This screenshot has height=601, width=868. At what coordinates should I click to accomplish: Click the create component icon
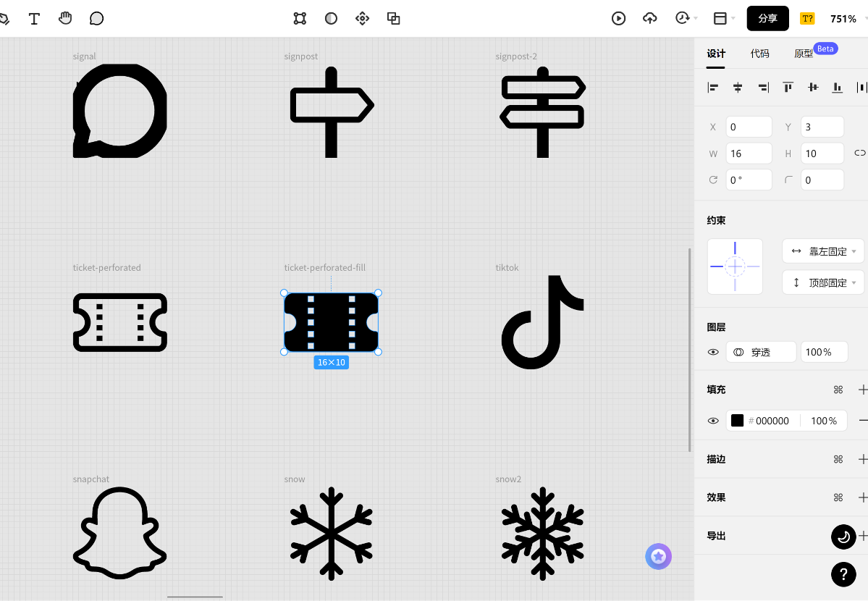pyautogui.click(x=362, y=18)
